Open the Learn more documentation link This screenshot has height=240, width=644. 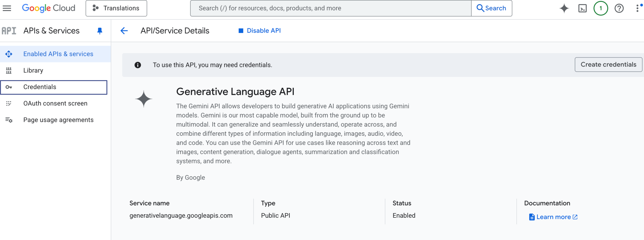(553, 217)
